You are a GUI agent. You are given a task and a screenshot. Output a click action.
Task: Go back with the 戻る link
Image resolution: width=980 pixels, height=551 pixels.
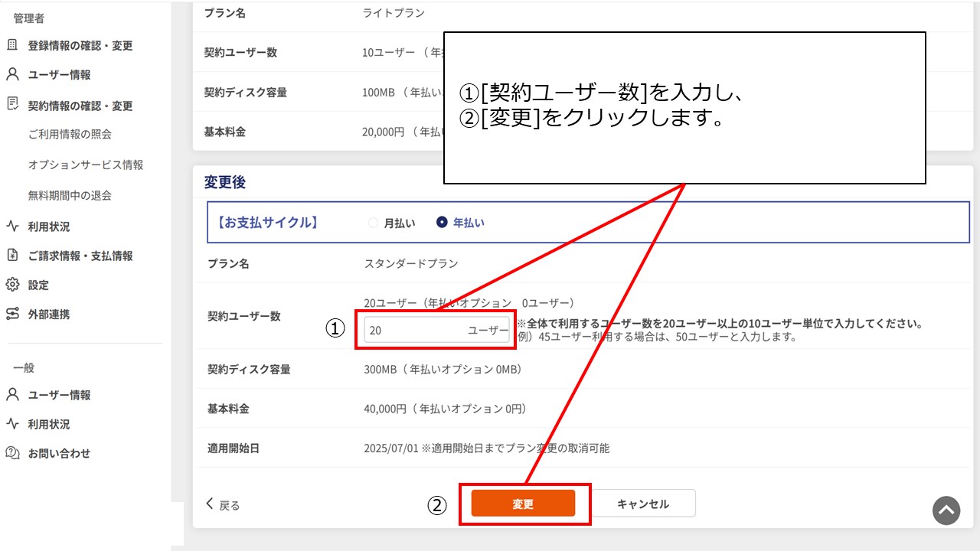pyautogui.click(x=223, y=504)
